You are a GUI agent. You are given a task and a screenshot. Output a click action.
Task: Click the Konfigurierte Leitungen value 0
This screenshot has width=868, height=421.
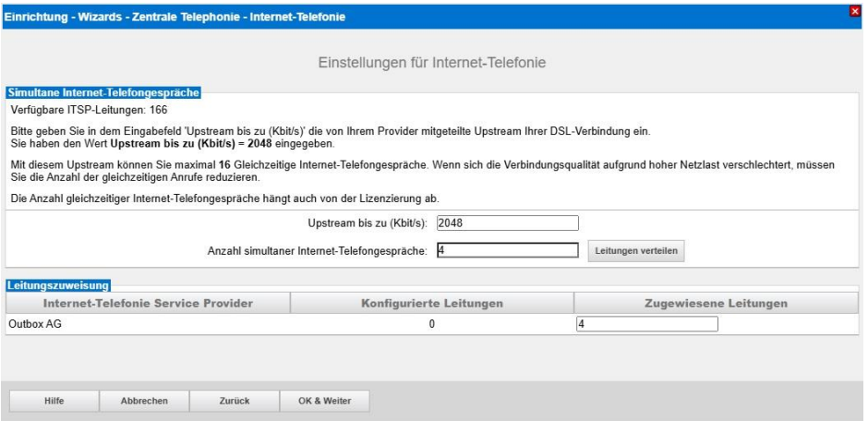pyautogui.click(x=431, y=324)
